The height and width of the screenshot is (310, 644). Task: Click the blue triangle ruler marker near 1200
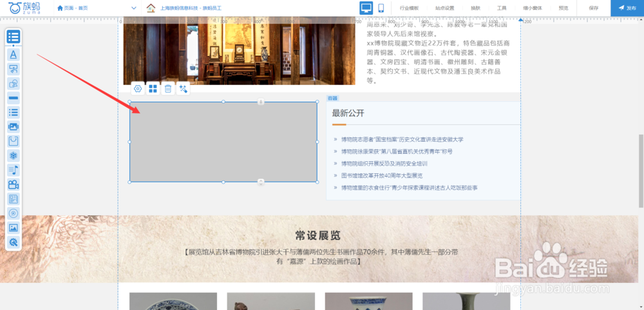click(521, 19)
